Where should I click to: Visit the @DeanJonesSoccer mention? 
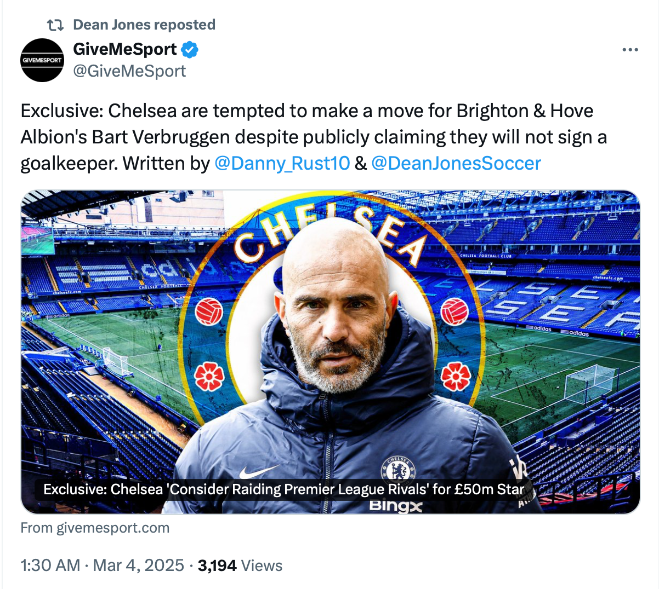[456, 163]
